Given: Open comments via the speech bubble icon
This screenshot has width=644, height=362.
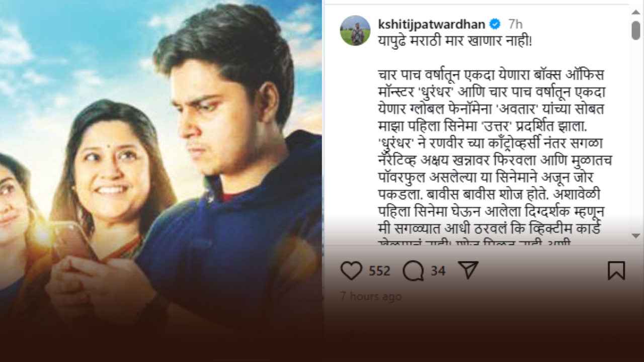Looking at the screenshot, I should [413, 271].
